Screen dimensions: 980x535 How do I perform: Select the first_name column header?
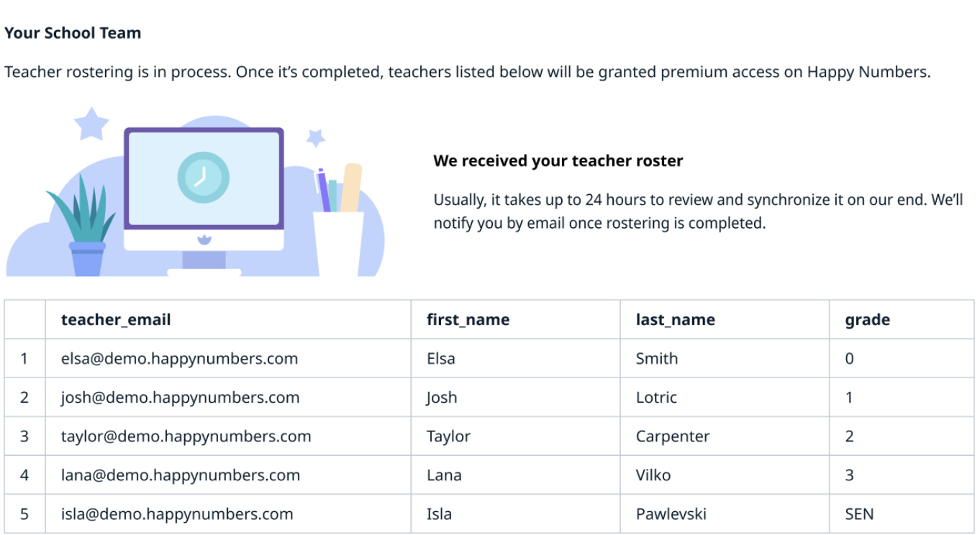(468, 320)
